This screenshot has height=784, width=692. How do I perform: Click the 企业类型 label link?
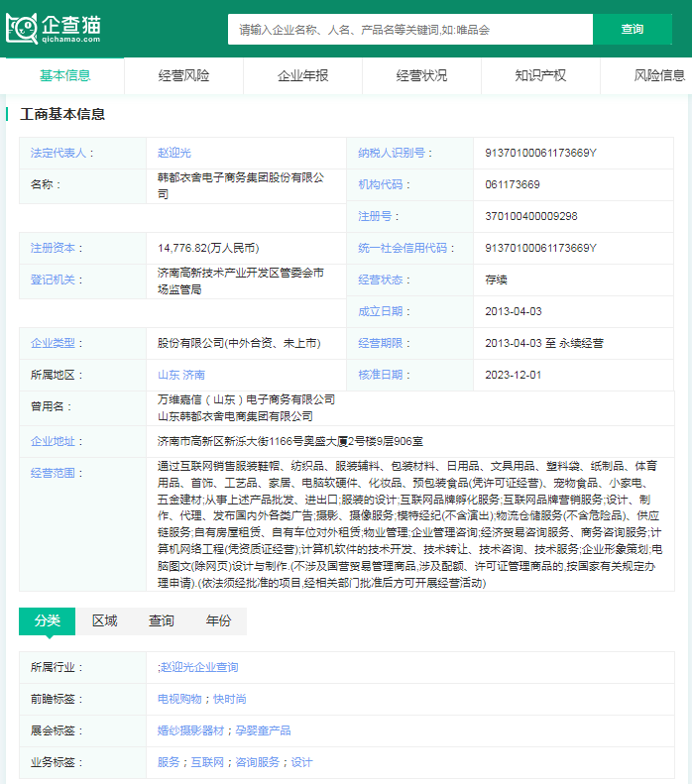point(53,343)
